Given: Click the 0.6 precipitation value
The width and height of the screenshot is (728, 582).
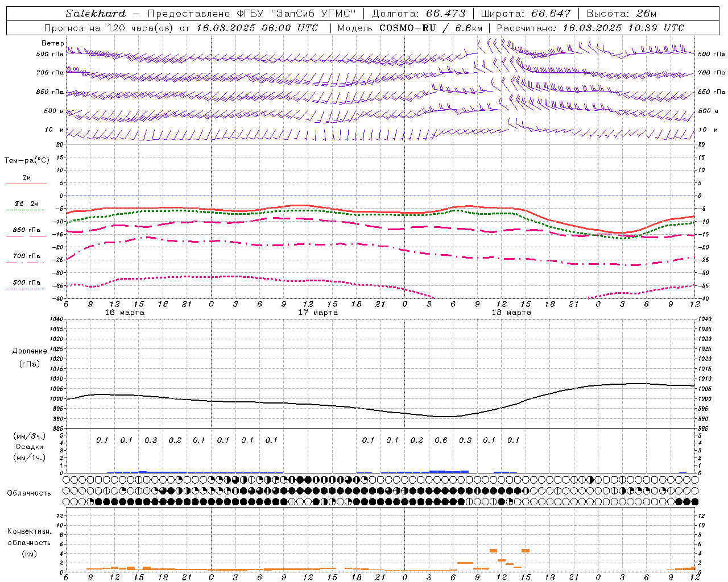Looking at the screenshot, I should (441, 440).
